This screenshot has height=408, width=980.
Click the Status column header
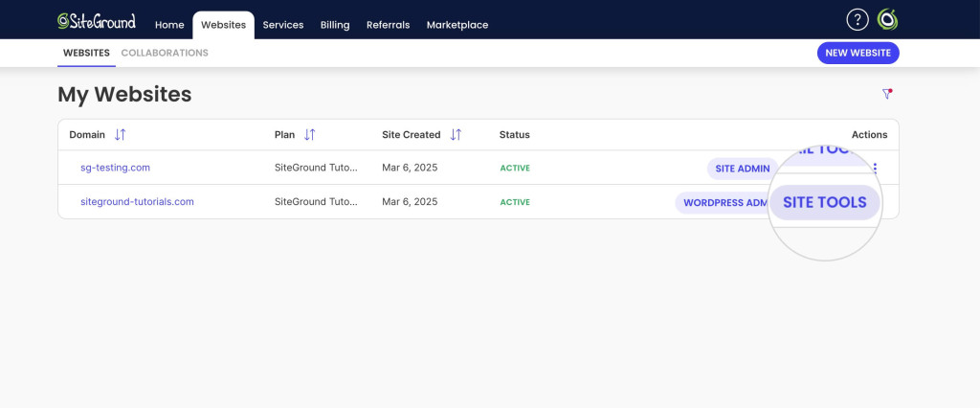514,134
